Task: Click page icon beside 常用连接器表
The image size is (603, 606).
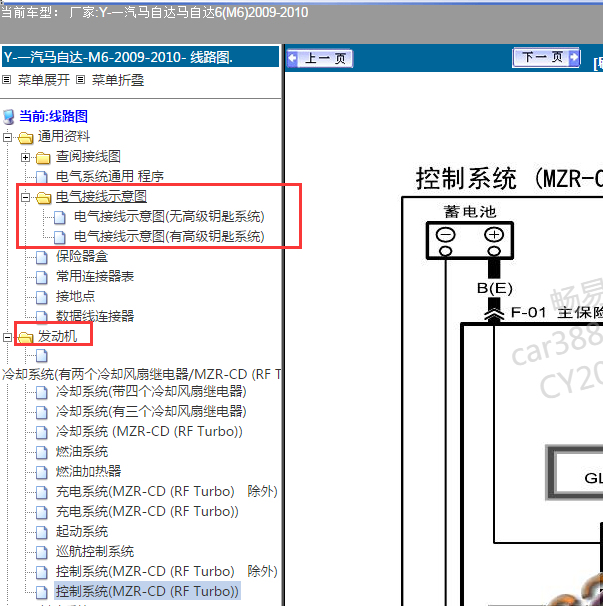Action: tap(41, 277)
